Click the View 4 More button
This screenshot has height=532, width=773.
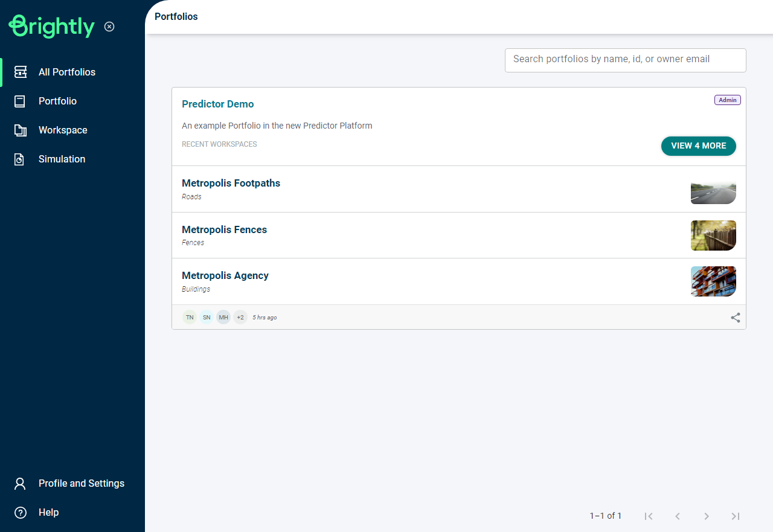(699, 146)
